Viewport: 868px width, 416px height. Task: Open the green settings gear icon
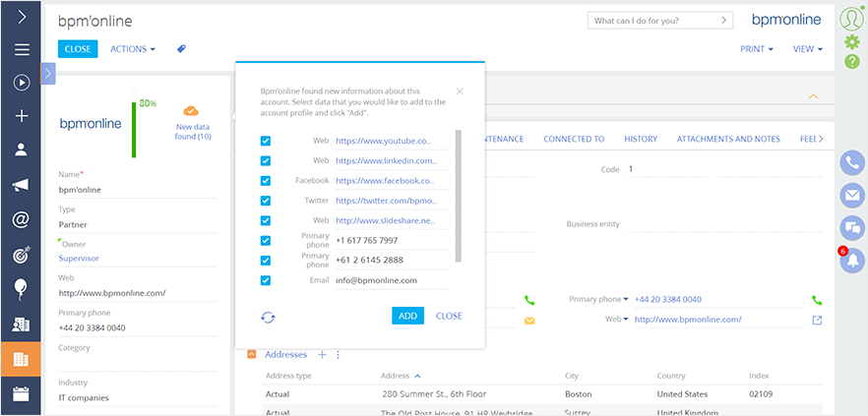pyautogui.click(x=852, y=42)
